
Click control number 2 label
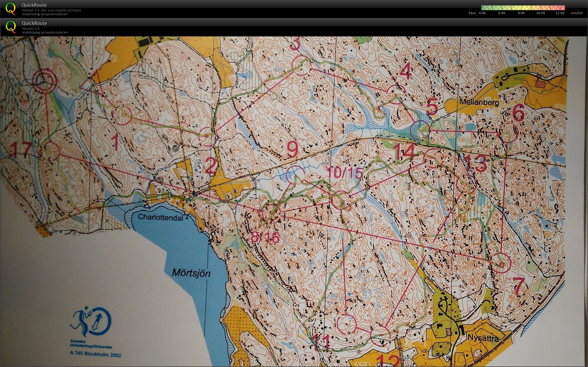[210, 165]
